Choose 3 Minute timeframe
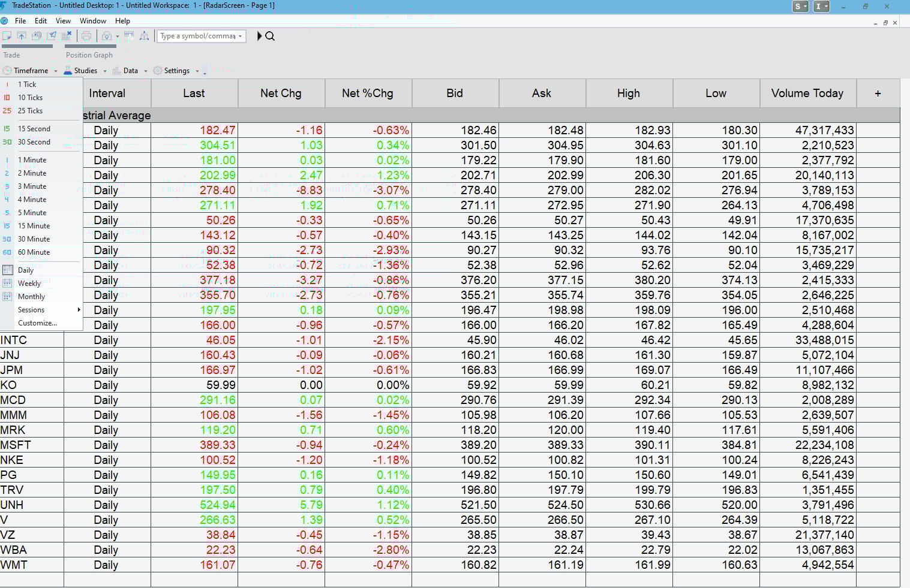This screenshot has height=588, width=910. point(40,186)
